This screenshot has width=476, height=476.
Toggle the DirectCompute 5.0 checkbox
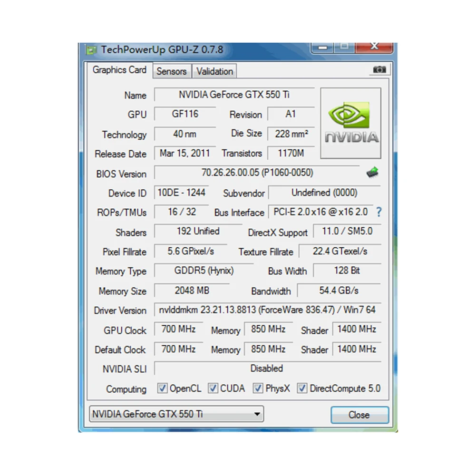pos(302,388)
